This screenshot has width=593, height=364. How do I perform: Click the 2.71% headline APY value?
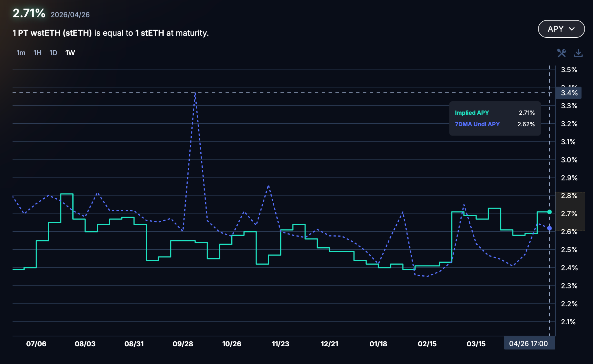tap(29, 13)
